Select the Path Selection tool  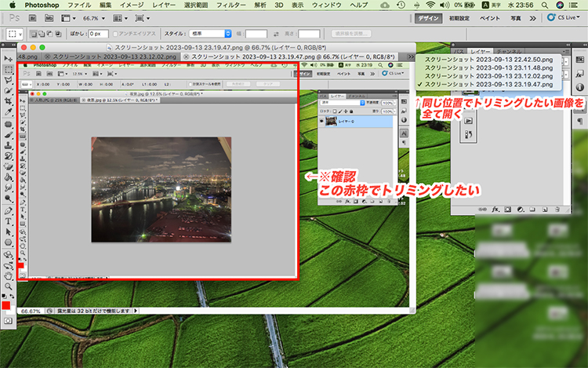coord(8,232)
